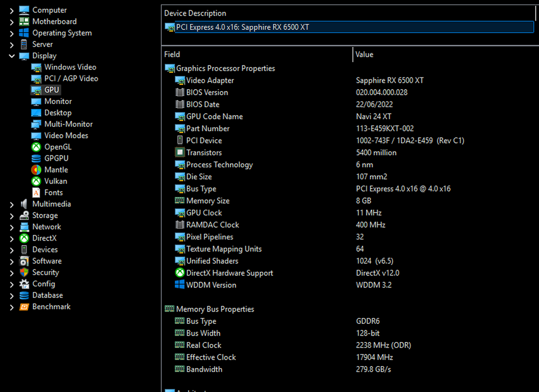Click the Operating System Windows logo icon
This screenshot has height=392, width=539.
tap(24, 33)
